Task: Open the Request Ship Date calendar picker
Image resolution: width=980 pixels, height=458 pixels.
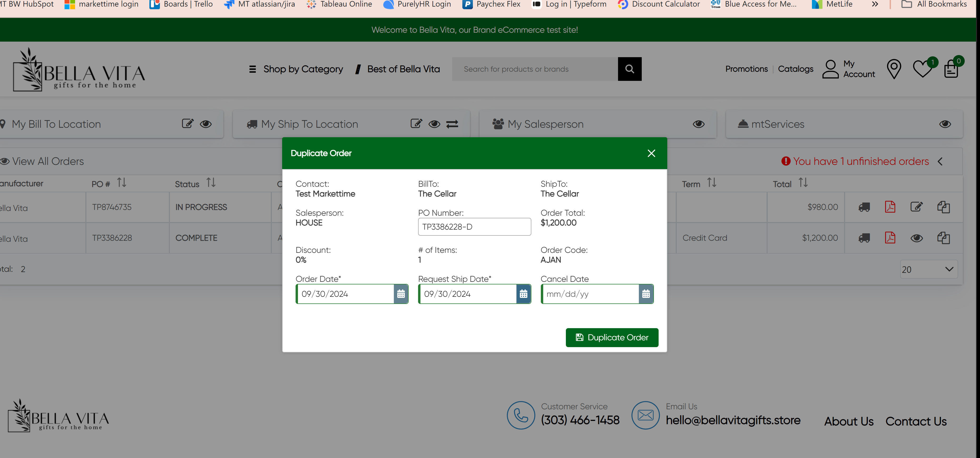Action: click(x=523, y=294)
